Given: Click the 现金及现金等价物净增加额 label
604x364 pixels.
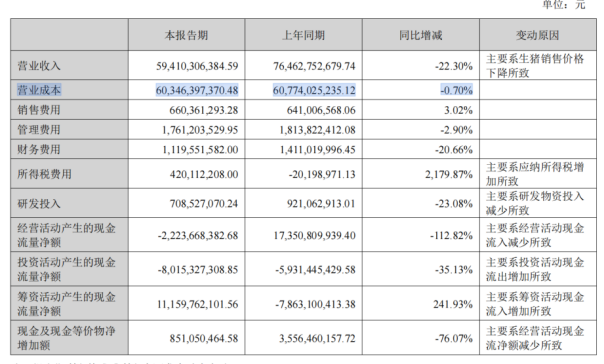Looking at the screenshot, I should [x=66, y=338].
